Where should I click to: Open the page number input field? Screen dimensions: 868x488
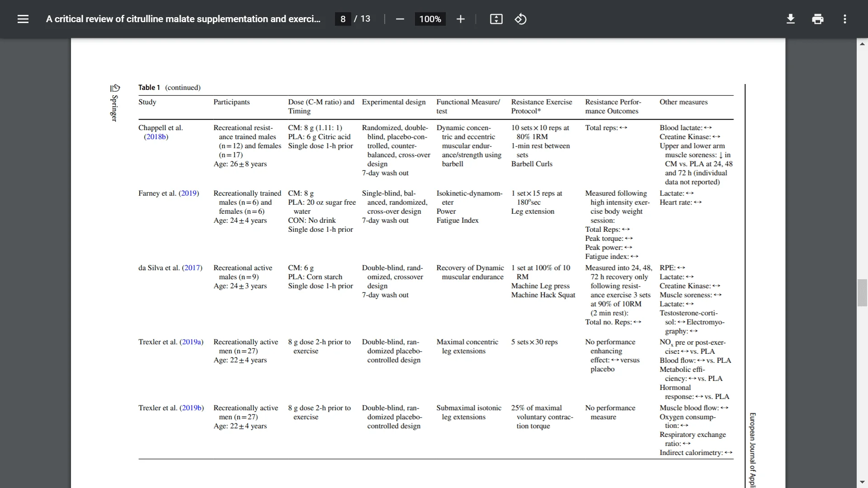click(343, 19)
